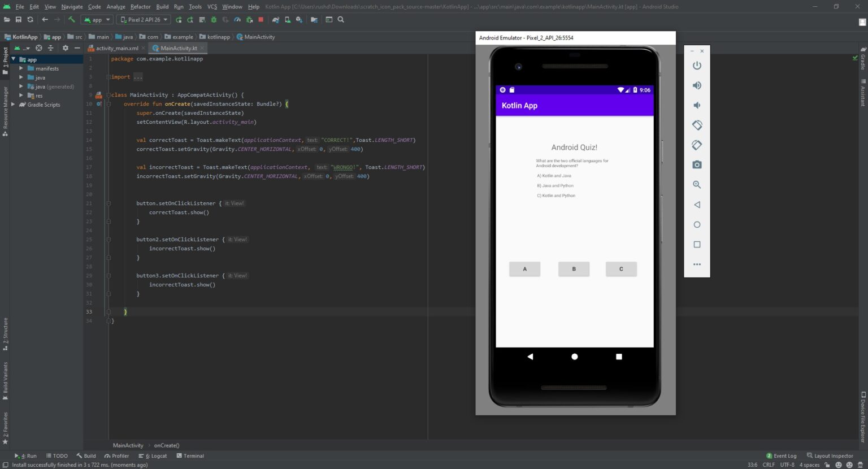Open emulator extended controls three dots
Viewport: 868px width, 469px height.
697,264
